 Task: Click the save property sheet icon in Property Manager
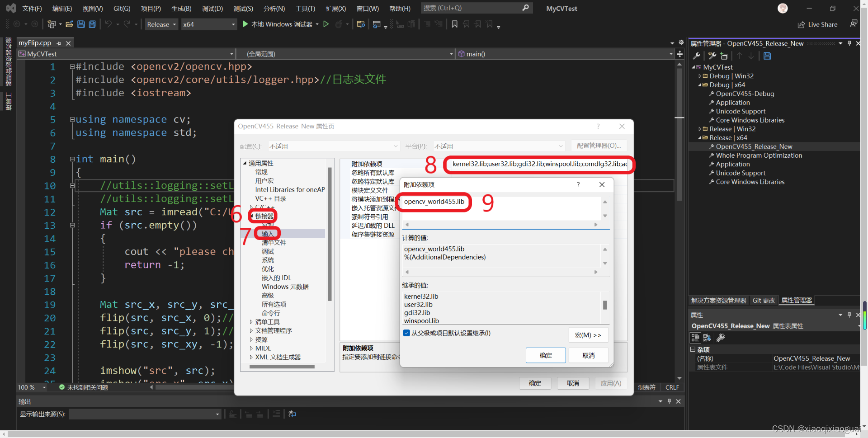click(x=767, y=56)
